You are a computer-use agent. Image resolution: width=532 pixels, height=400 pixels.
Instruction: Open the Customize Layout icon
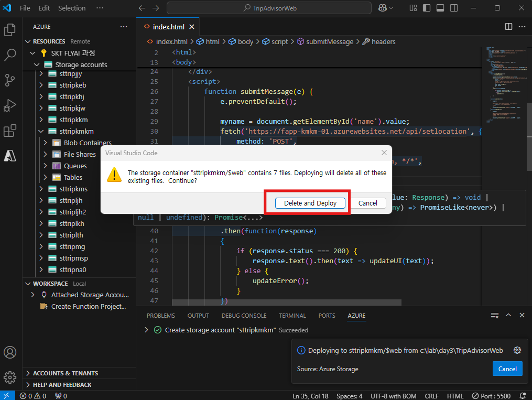click(413, 8)
